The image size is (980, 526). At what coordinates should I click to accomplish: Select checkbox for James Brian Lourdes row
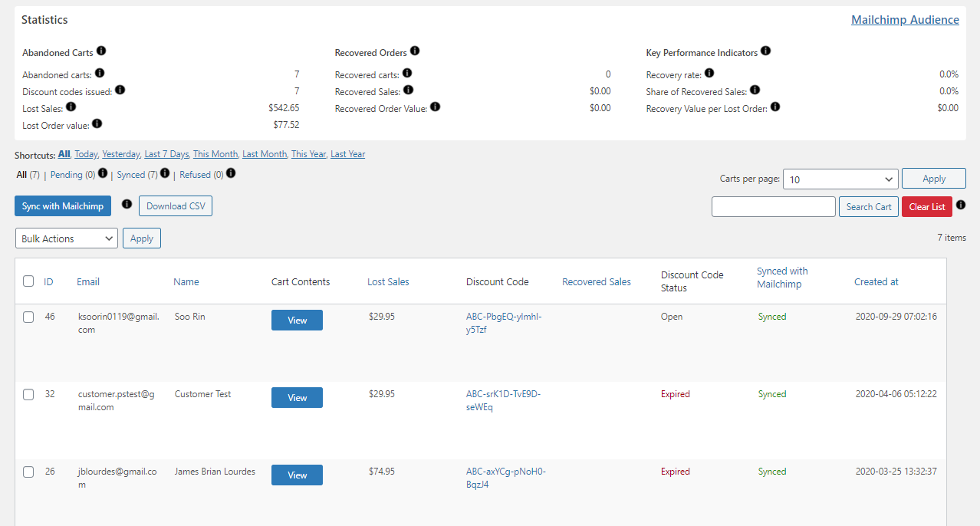point(28,472)
